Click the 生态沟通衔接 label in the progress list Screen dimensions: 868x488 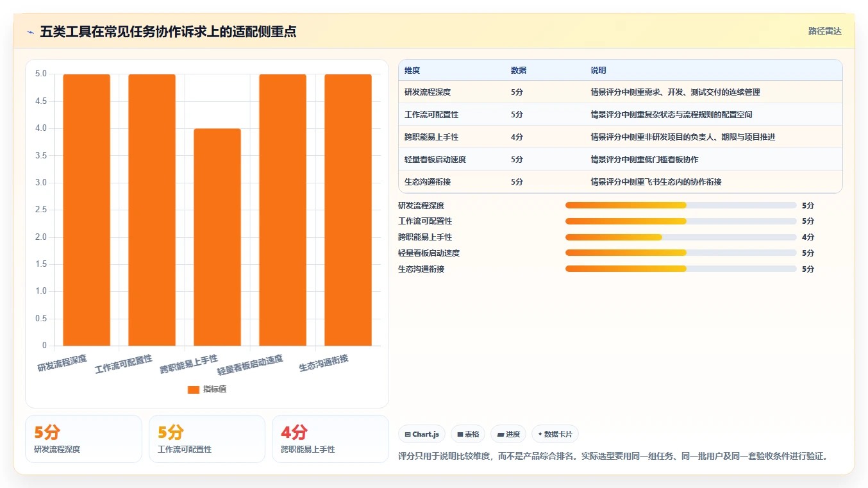tap(421, 269)
